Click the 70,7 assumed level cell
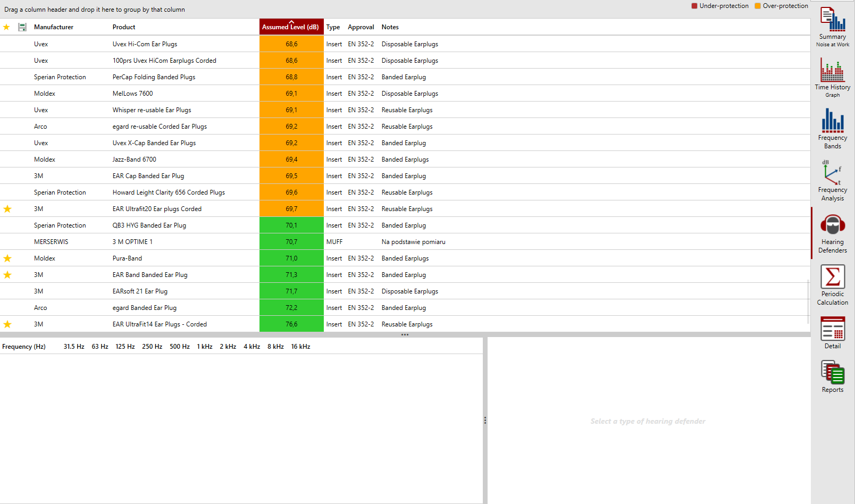The width and height of the screenshot is (855, 504). point(291,242)
